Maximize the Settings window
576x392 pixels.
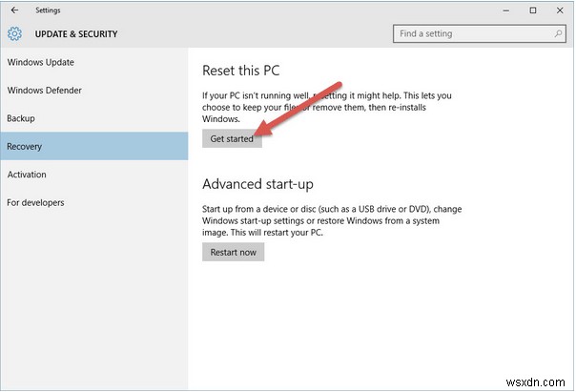click(532, 10)
